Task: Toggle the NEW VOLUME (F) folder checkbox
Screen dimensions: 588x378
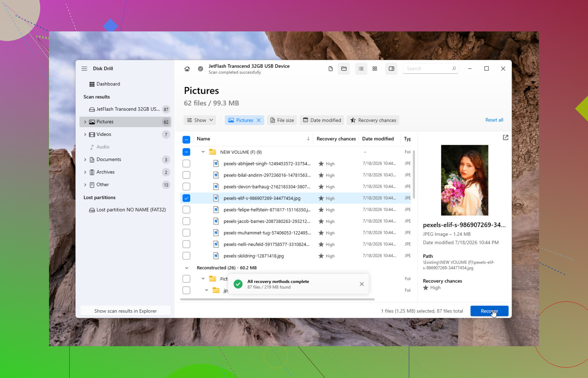Action: (x=186, y=152)
